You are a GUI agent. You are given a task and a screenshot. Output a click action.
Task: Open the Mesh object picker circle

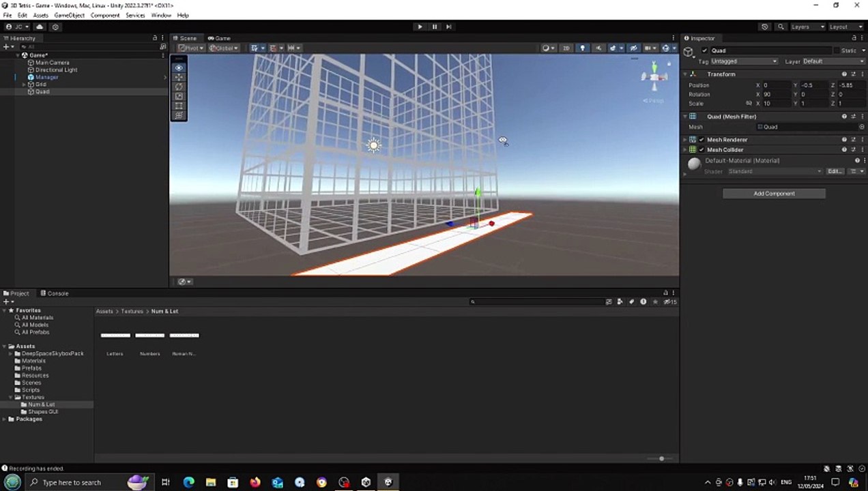(x=861, y=127)
